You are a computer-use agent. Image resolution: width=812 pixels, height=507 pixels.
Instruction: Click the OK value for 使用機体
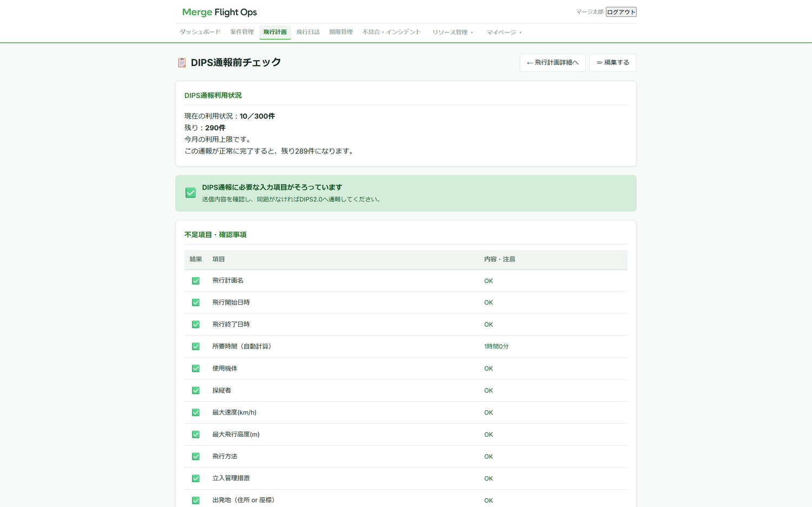pos(488,368)
